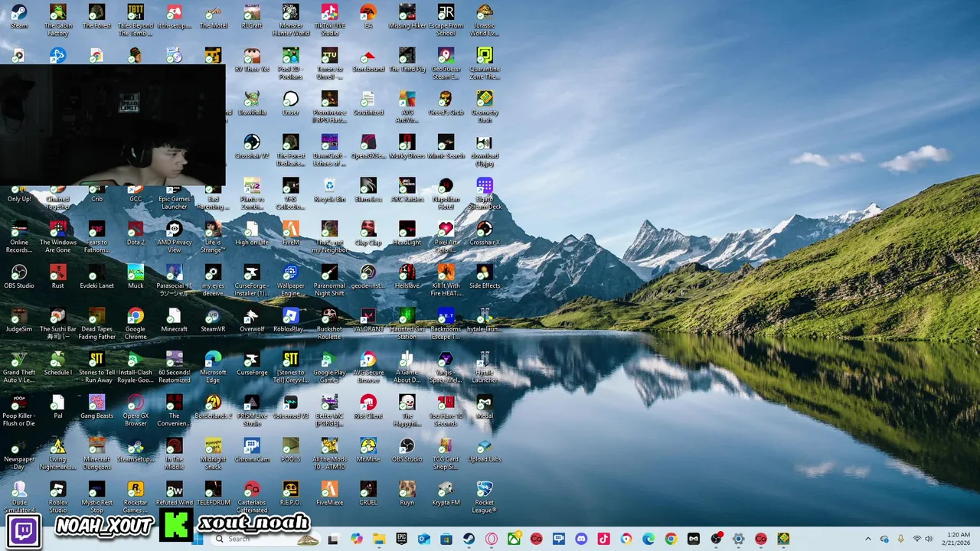
Task: Select Monster Hunter World icon
Action: pos(291,20)
